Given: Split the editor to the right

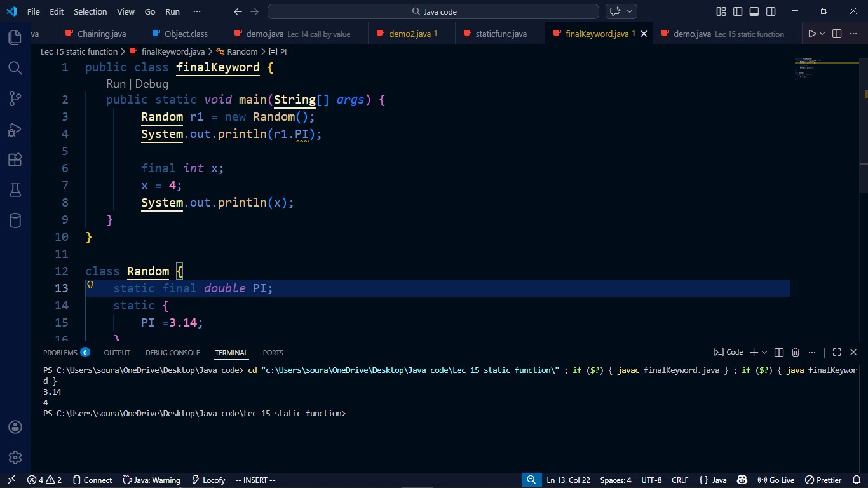Looking at the screenshot, I should [837, 34].
